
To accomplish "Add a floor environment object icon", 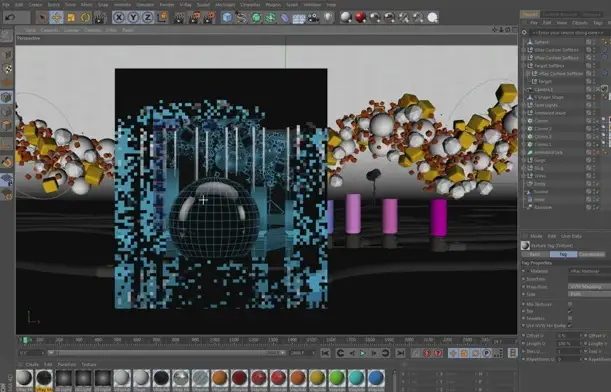I will click(299, 18).
